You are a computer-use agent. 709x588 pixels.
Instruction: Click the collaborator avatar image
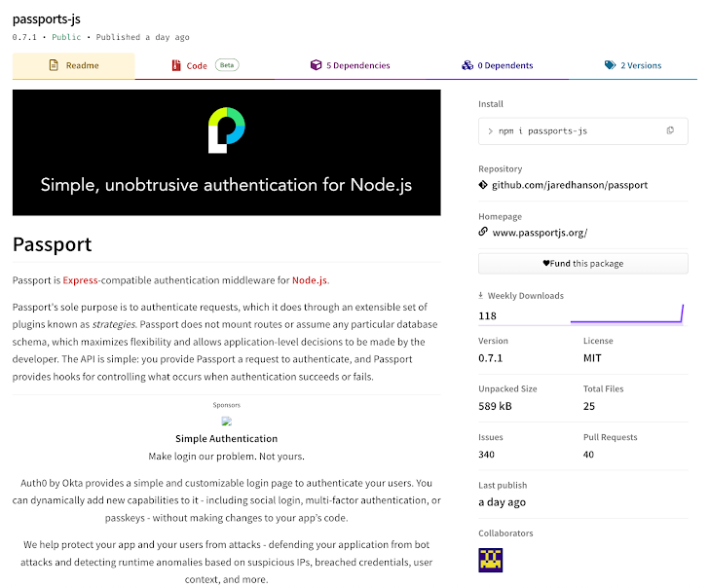(x=491, y=560)
